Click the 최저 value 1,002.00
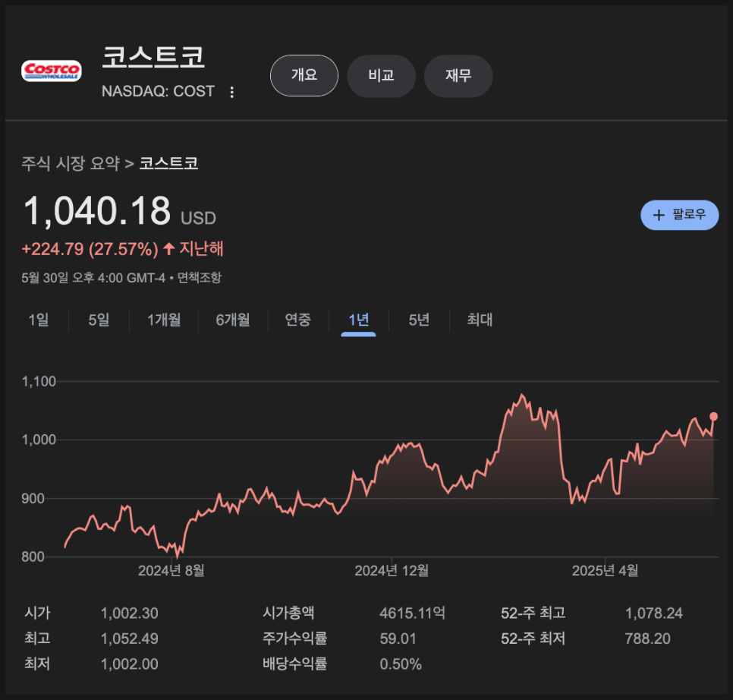Viewport: 733px width, 700px height. pos(130,664)
